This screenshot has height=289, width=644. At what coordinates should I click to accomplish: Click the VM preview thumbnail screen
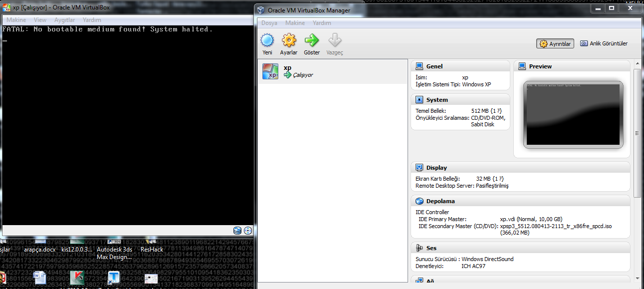[573, 114]
